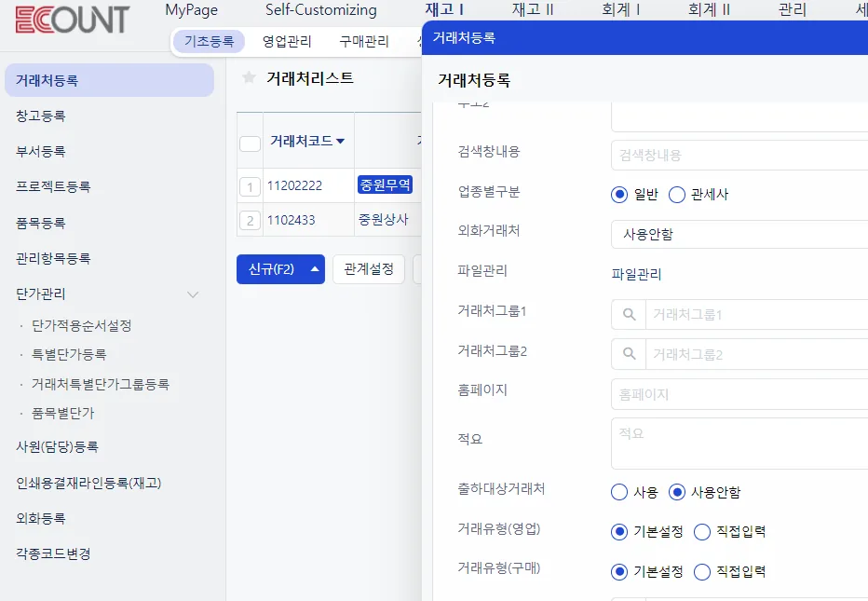Click the 관계설정 button

point(369,269)
